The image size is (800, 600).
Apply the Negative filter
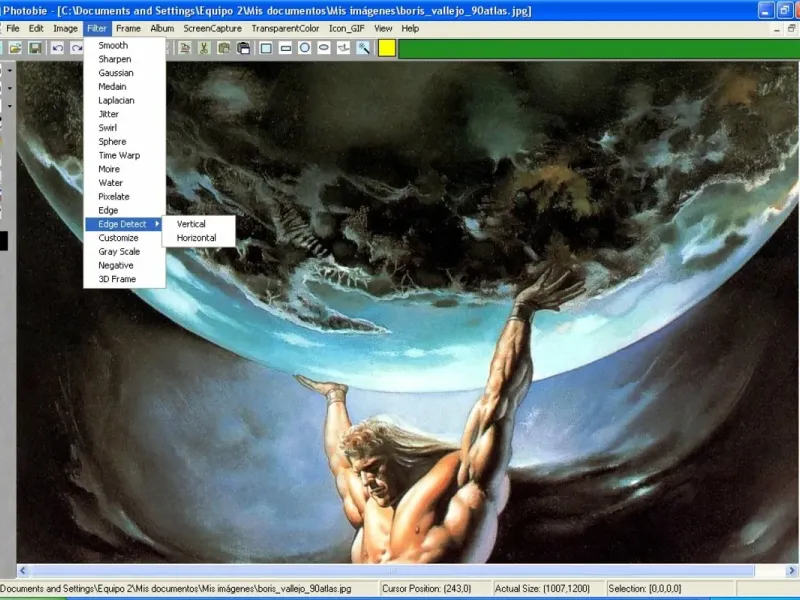click(x=124, y=266)
